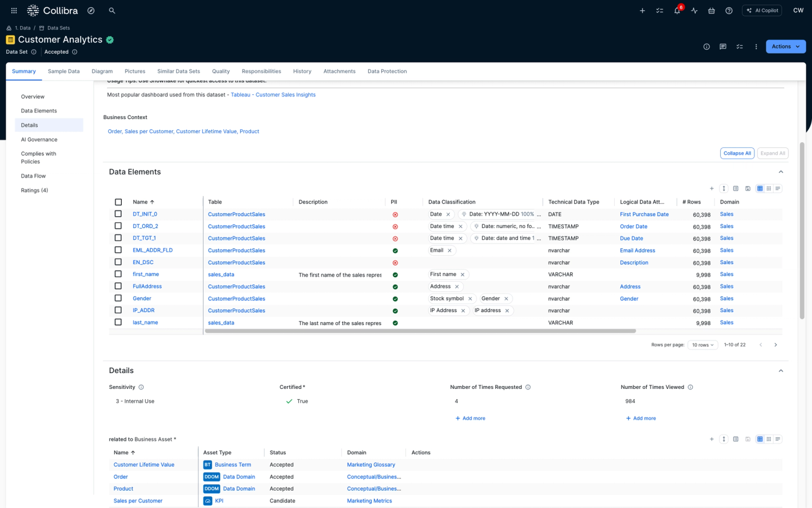The image size is (812, 508).
Task: Click the help question mark icon
Action: 729,11
